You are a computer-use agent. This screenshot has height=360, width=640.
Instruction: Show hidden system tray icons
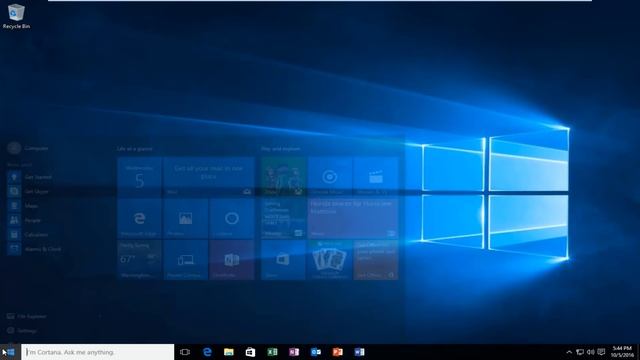tap(569, 352)
